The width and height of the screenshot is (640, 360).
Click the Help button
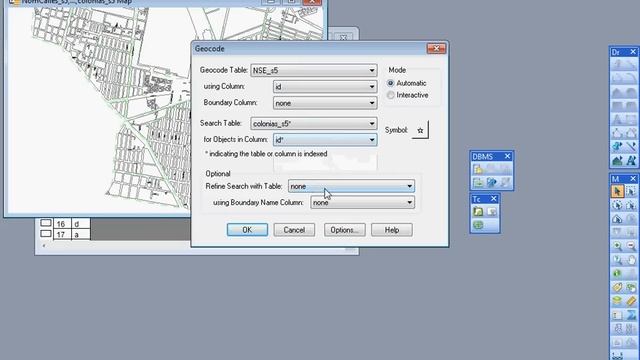click(392, 230)
